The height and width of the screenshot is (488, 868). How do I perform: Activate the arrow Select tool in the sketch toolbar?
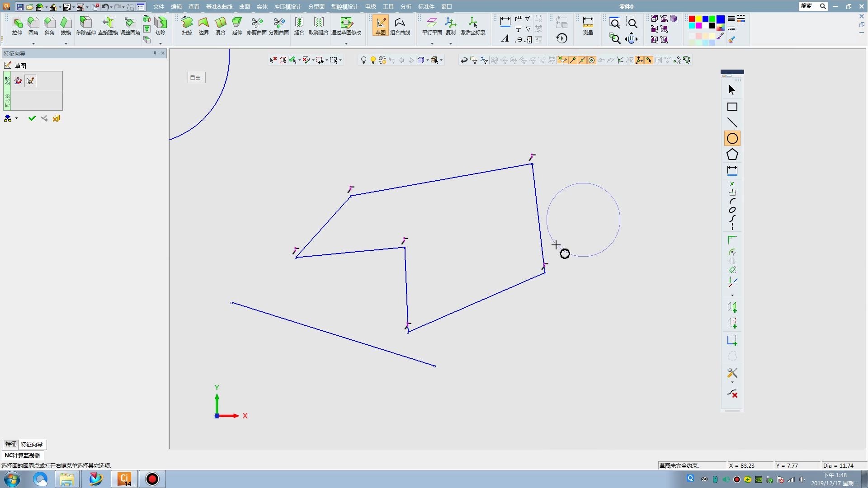[732, 90]
